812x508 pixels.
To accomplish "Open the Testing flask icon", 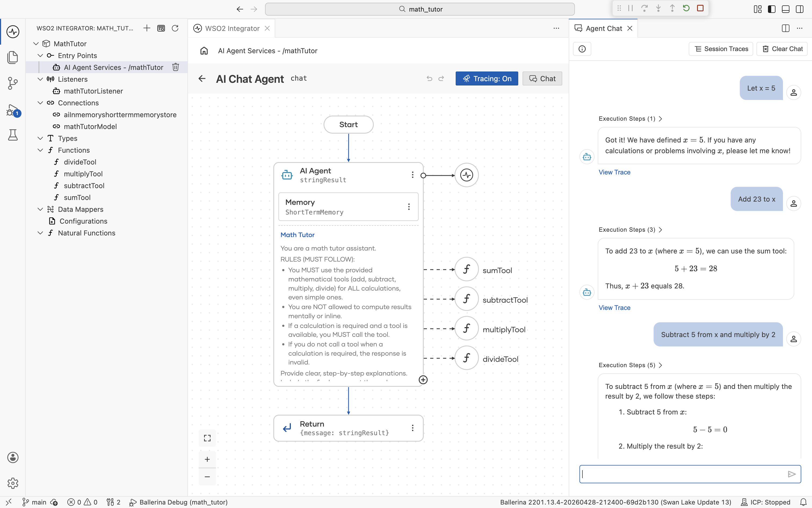I will [13, 135].
